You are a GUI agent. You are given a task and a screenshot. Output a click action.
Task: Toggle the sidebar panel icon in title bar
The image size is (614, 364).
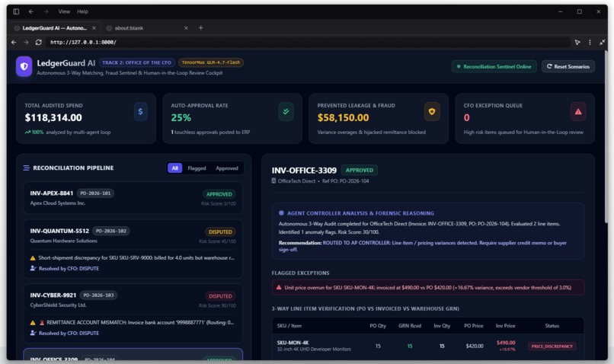coord(16,11)
